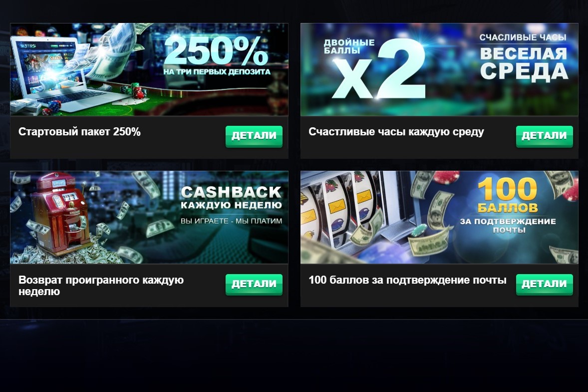The image size is (588, 392).
Task: Open the 100 баллов promo banner
Action: pyautogui.click(x=439, y=217)
